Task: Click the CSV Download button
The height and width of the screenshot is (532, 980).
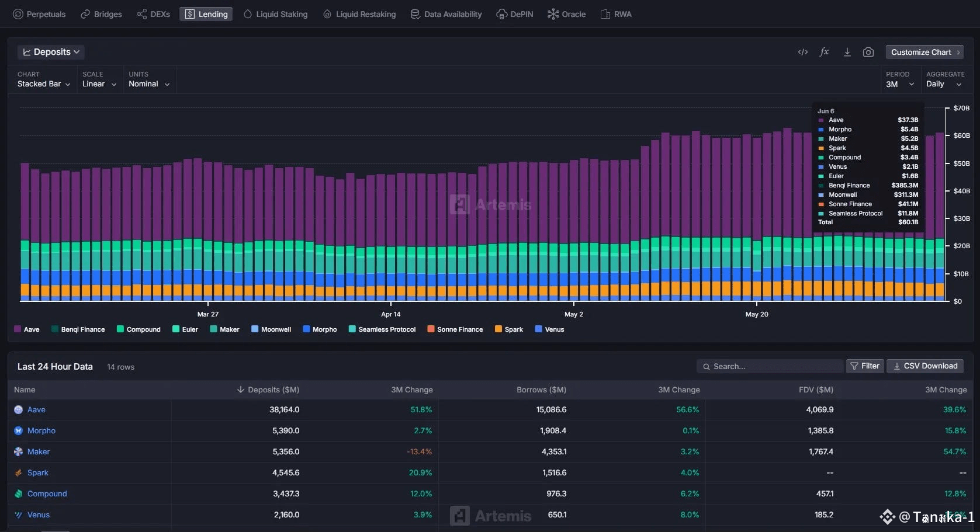Action: click(x=925, y=366)
